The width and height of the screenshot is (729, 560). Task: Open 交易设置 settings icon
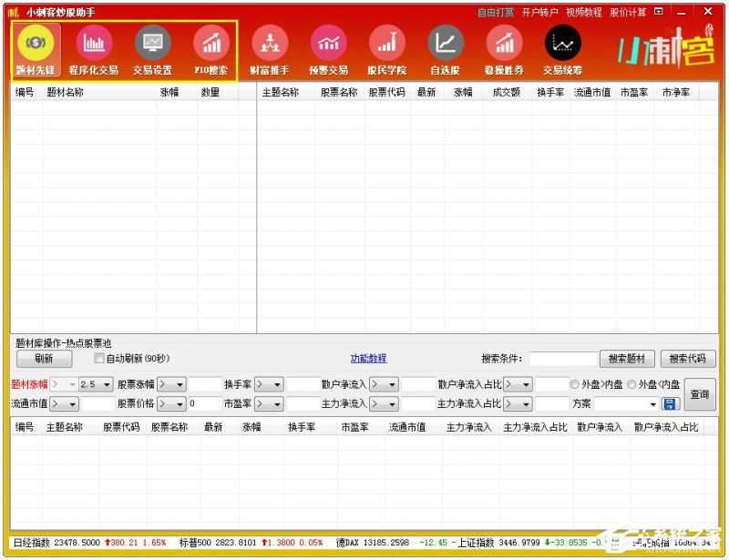point(152,46)
